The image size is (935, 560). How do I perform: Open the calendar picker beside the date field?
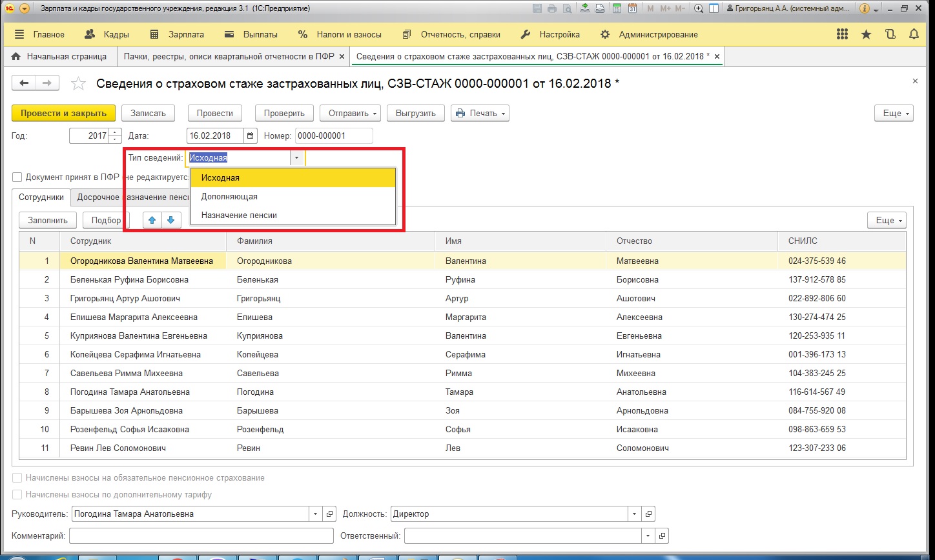pos(251,136)
